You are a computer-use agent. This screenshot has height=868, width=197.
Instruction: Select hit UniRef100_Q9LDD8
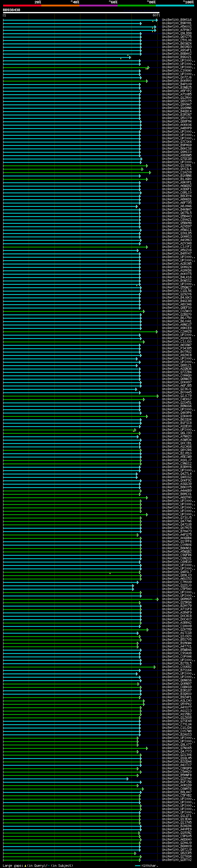point(177,33)
